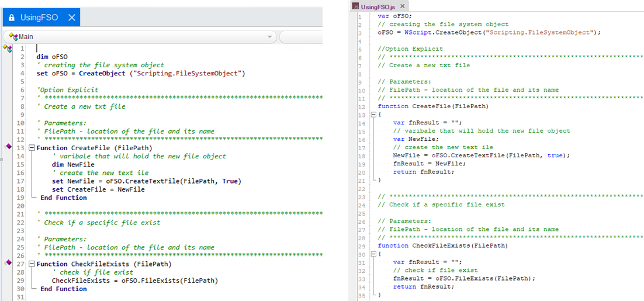Image resolution: width=644 pixels, height=301 pixels.
Task: Click the empty combo box next to Main
Action: pyautogui.click(x=301, y=37)
